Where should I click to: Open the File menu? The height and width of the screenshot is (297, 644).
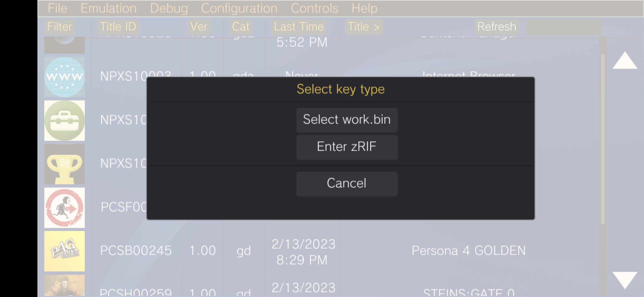pos(58,8)
